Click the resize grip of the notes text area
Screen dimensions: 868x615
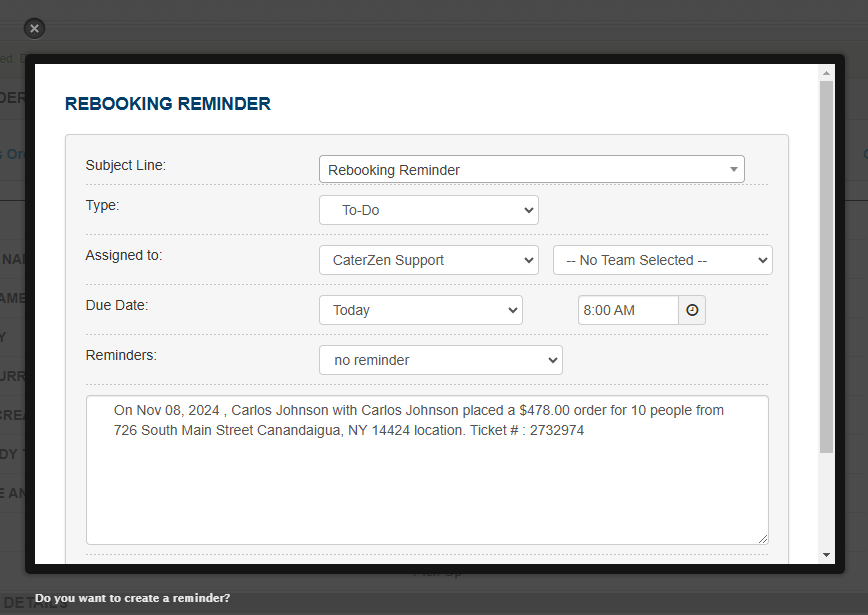pyautogui.click(x=763, y=539)
